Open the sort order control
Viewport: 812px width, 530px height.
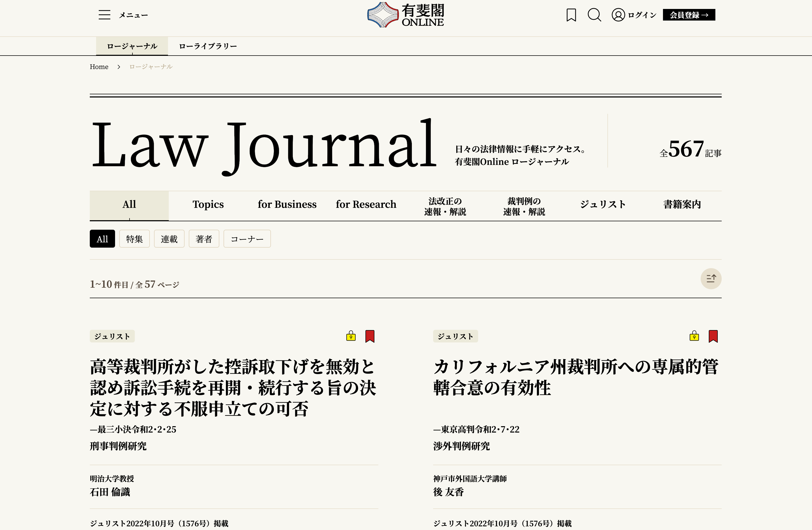tap(711, 278)
